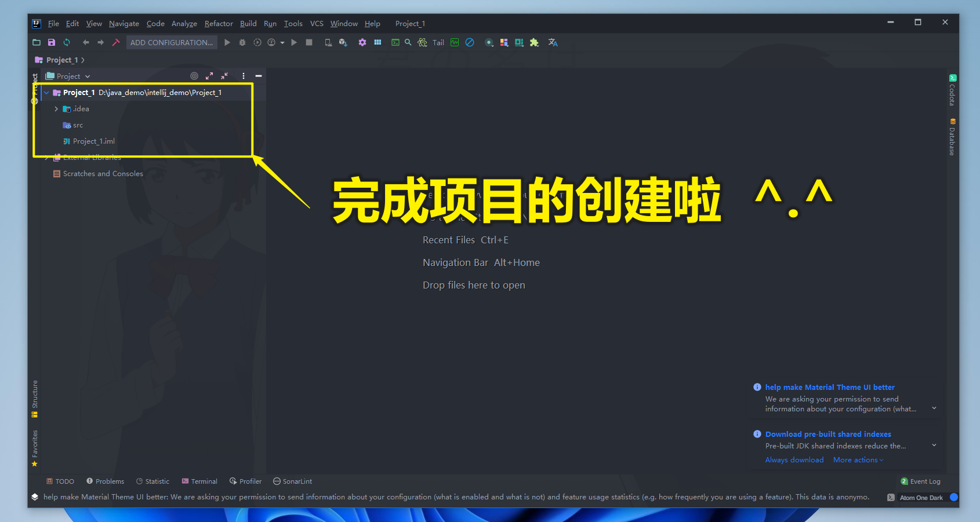The image size is (980, 522).
Task: Open the Event Log
Action: [920, 481]
